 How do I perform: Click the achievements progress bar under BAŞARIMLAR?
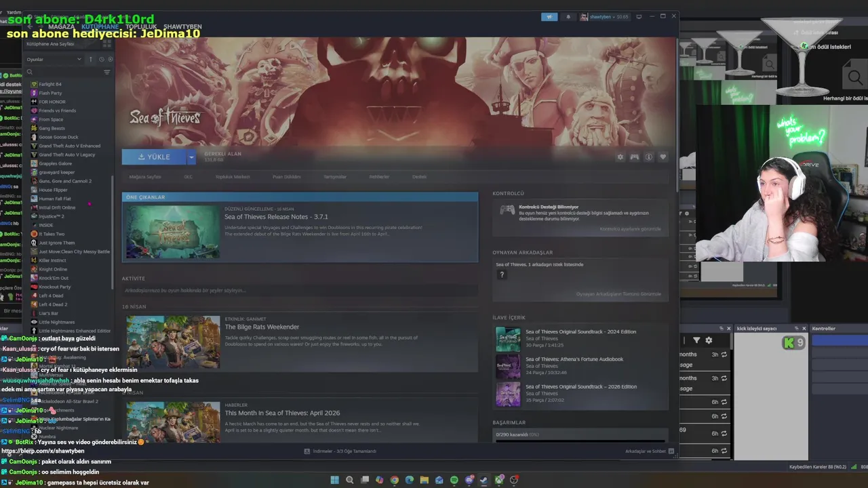point(580,441)
